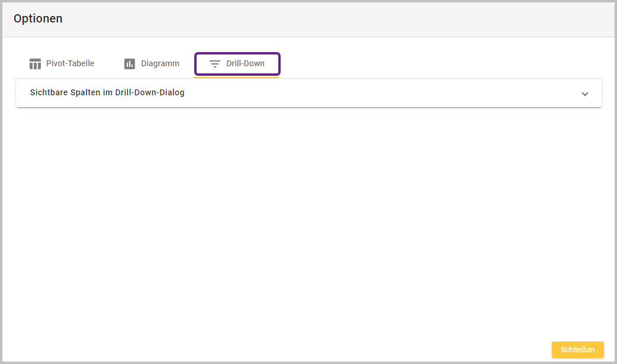The image size is (617, 364).
Task: Select the Drill-Down tab
Action: [x=237, y=64]
